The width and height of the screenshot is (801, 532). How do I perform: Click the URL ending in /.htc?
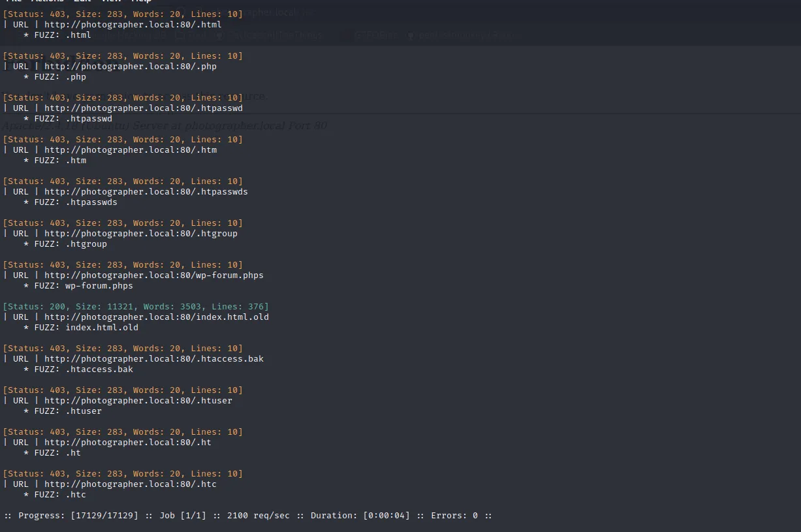[x=130, y=484]
